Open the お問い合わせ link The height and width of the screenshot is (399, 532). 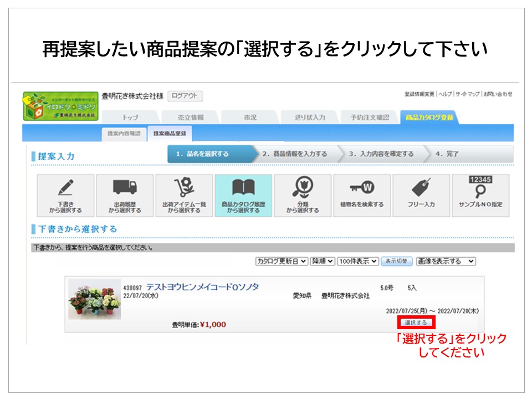point(498,94)
